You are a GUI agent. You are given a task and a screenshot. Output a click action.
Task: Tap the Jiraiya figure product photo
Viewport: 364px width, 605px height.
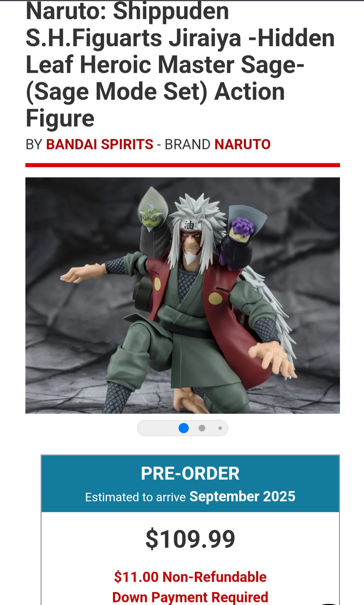pyautogui.click(x=183, y=295)
